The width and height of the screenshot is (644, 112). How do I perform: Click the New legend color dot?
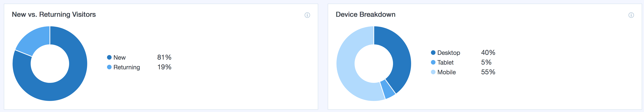tap(109, 58)
